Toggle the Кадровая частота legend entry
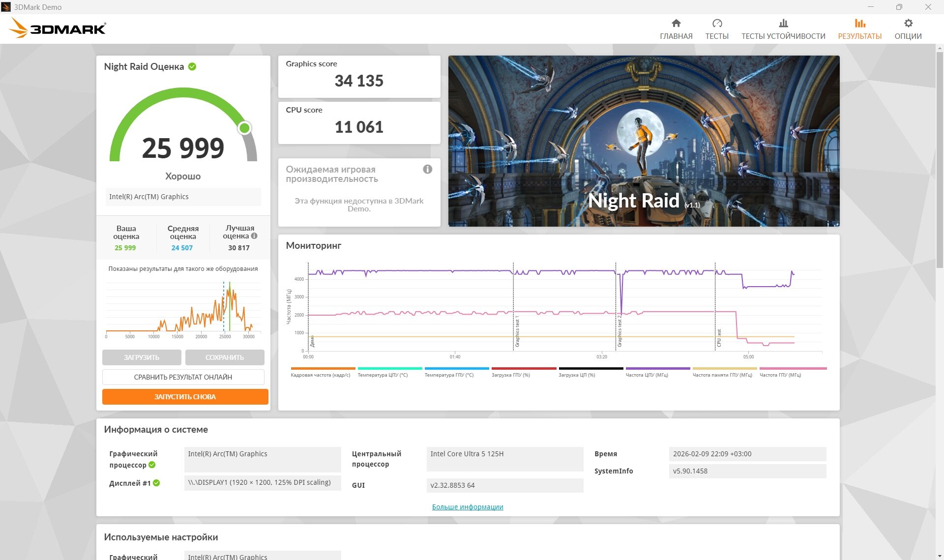The height and width of the screenshot is (560, 944). [x=321, y=375]
